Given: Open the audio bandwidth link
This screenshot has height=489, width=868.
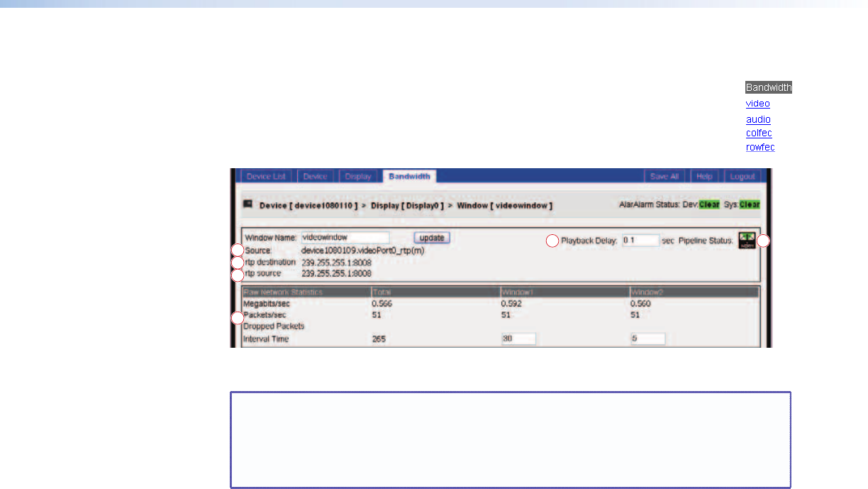Looking at the screenshot, I should [758, 120].
